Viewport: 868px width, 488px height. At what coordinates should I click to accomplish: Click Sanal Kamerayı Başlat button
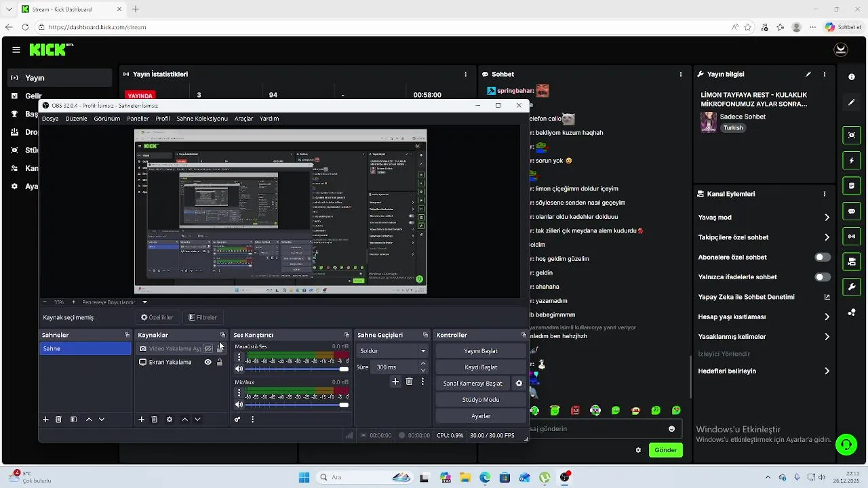pyautogui.click(x=473, y=384)
